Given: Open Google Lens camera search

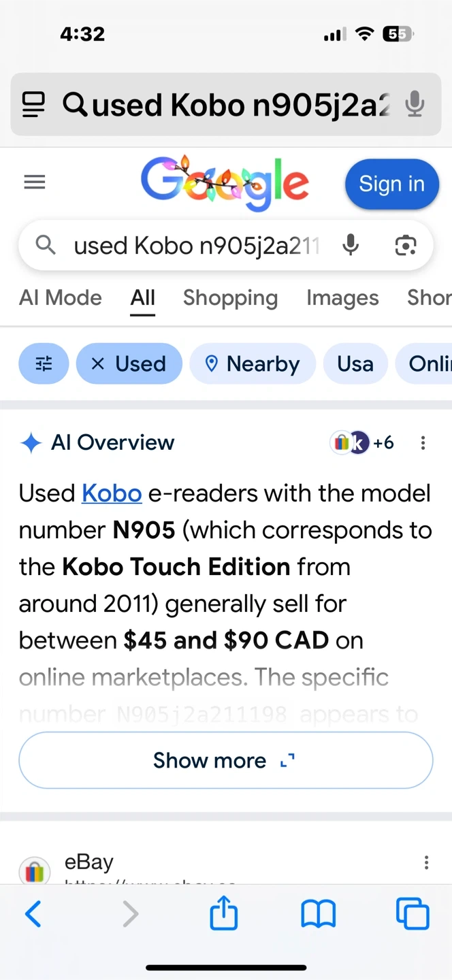Looking at the screenshot, I should [x=406, y=245].
